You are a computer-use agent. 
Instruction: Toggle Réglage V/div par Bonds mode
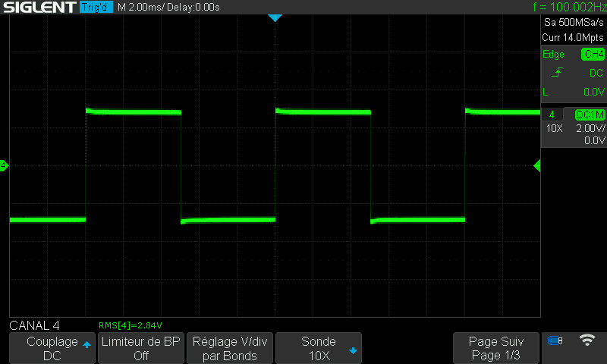230,348
